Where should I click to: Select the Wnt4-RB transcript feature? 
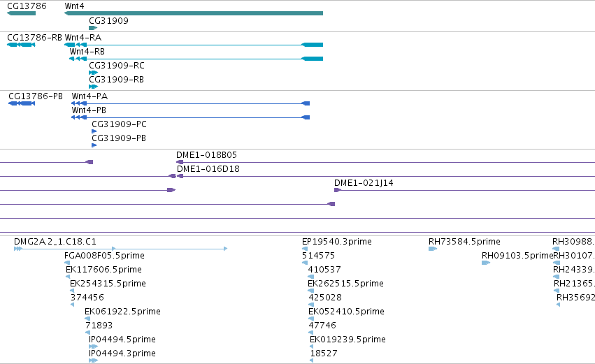tap(196, 59)
